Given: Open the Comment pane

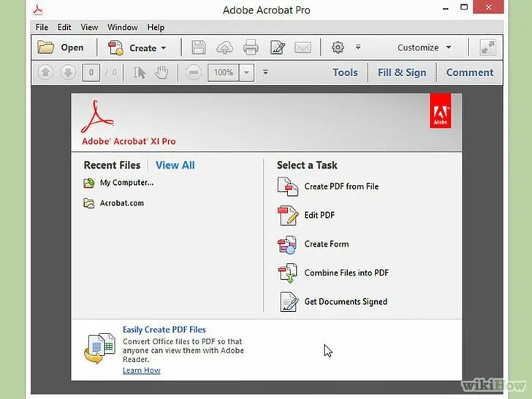Looking at the screenshot, I should (x=470, y=72).
